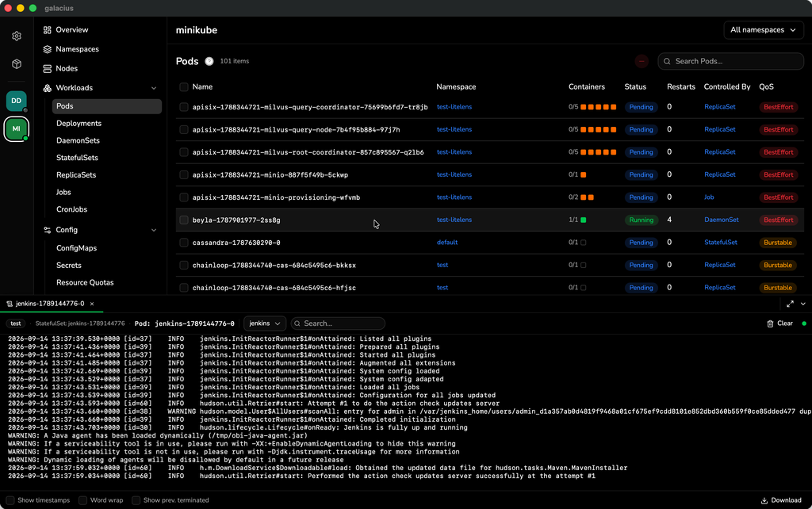Check the milvus-query-node pod checkbox
The height and width of the screenshot is (509, 812).
(x=184, y=129)
